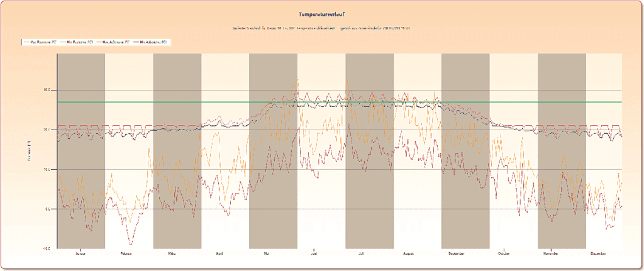Click the green horizontal threshold line

tap(377, 102)
